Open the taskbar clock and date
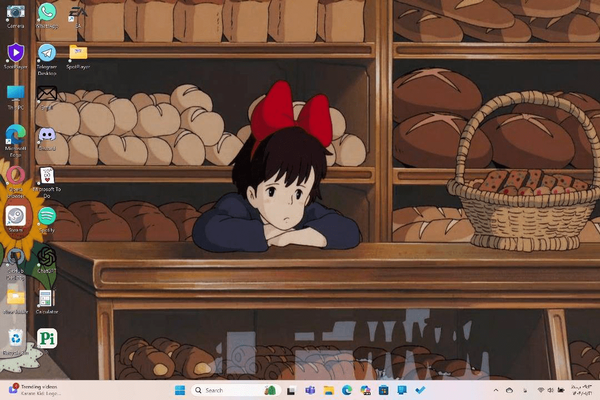Viewport: 600px width, 400px height. (x=582, y=390)
